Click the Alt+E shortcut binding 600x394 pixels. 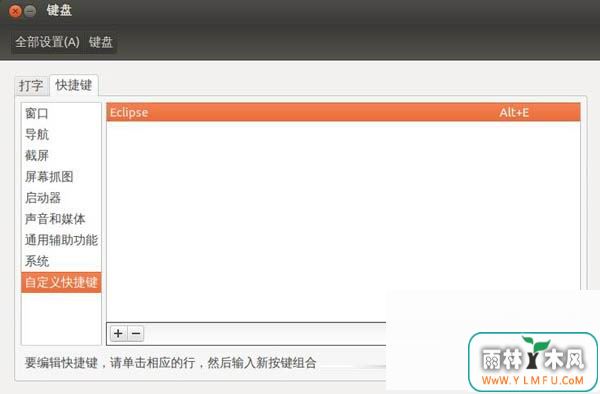[514, 113]
